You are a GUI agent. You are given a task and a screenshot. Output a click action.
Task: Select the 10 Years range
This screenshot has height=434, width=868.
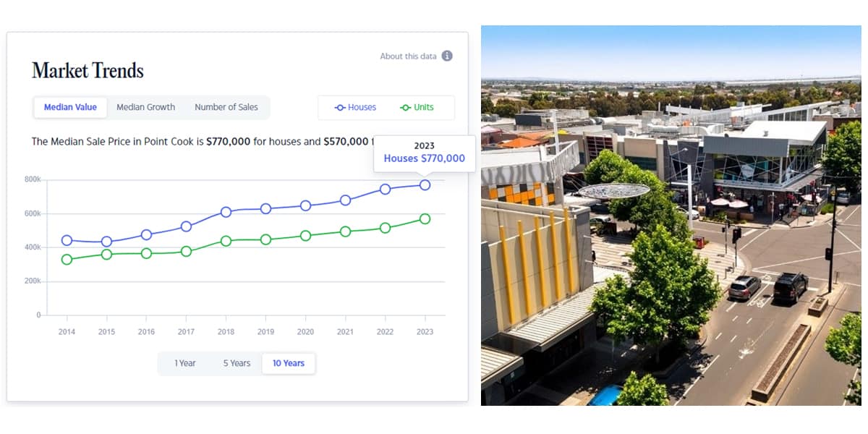[x=289, y=363]
